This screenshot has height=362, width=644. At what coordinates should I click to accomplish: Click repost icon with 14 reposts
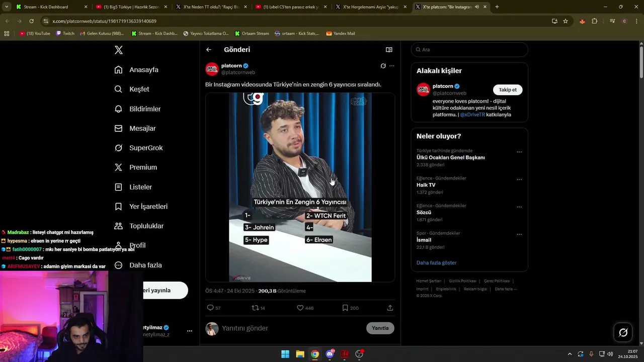(259, 308)
